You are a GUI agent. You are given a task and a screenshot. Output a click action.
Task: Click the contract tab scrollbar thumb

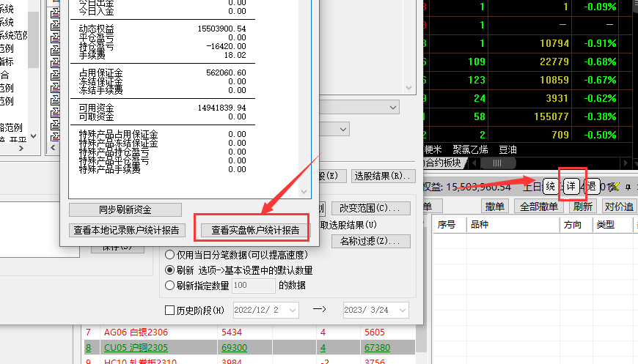point(498,163)
